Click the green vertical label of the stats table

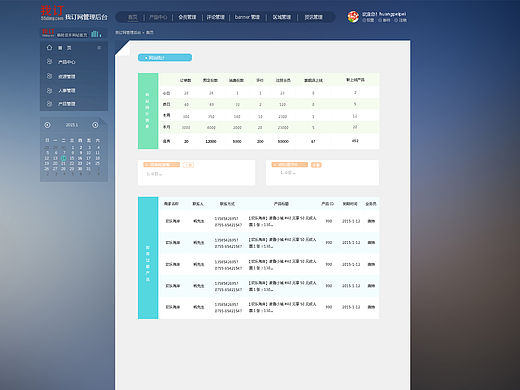pyautogui.click(x=148, y=111)
